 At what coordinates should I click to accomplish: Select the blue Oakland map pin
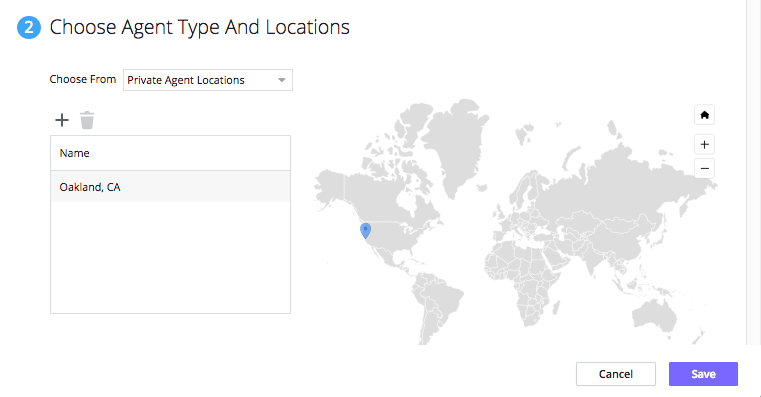(x=365, y=231)
